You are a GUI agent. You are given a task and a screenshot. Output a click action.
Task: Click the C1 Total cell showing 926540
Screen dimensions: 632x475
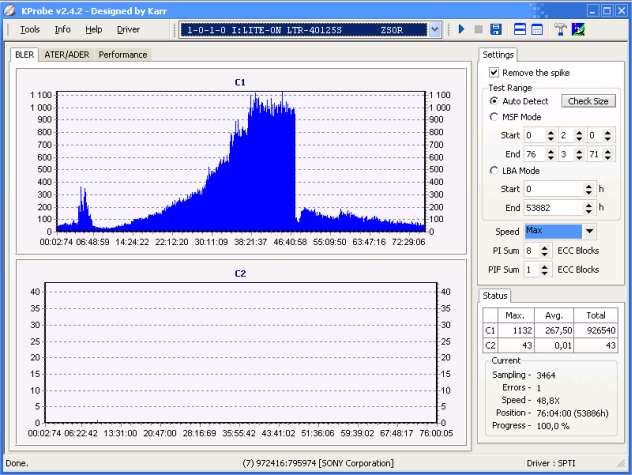[x=596, y=331]
